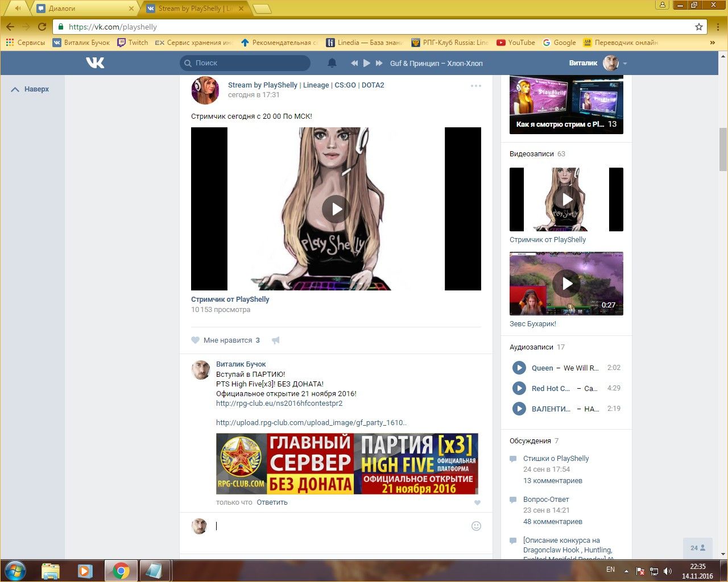The image size is (728, 582).
Task: Open the Twitch bookmark
Action: click(133, 43)
